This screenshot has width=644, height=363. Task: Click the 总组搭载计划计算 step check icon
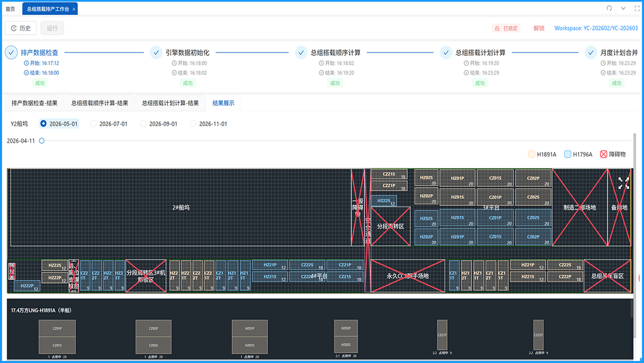446,53
